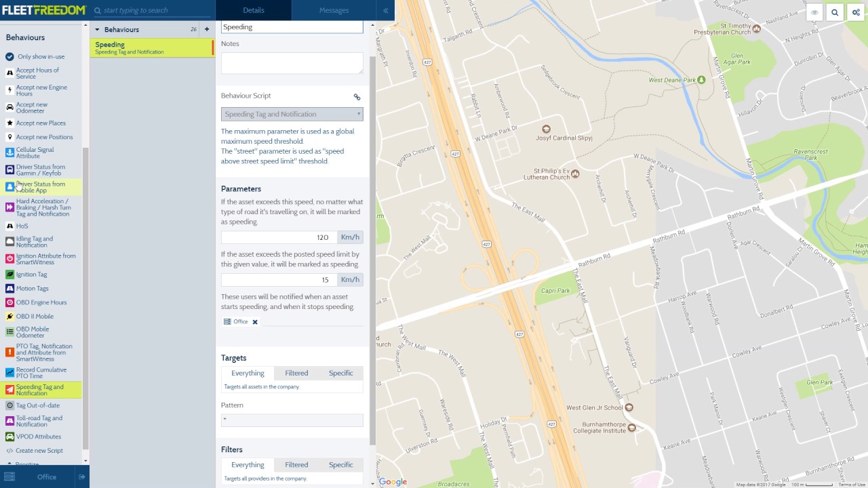Select the OBD II Mobile script
The width and height of the screenshot is (868, 488).
pyautogui.click(x=41, y=317)
